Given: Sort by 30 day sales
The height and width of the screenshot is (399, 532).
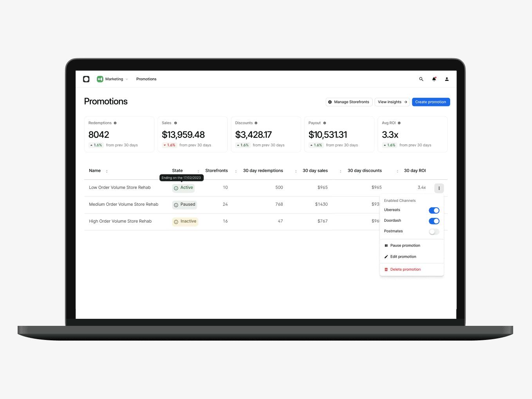Looking at the screenshot, I should (341, 171).
